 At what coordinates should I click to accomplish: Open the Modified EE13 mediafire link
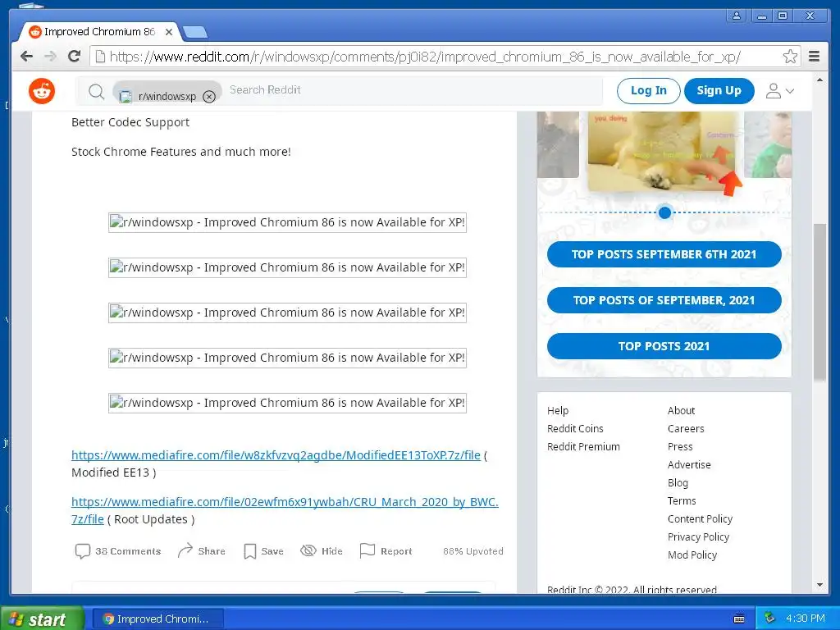coord(276,455)
